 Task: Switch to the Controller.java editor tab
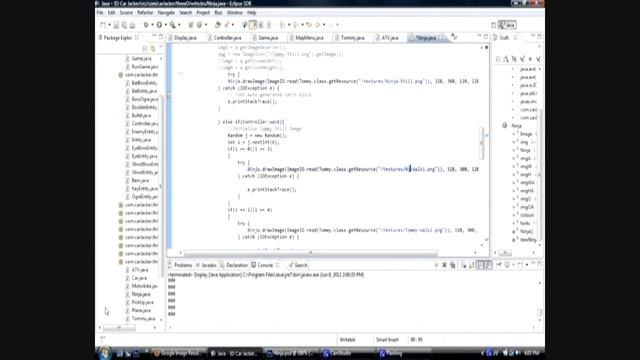click(x=224, y=38)
